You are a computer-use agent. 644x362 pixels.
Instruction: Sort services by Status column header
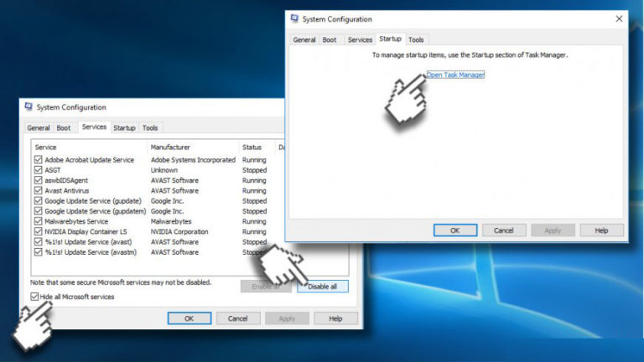coord(252,147)
